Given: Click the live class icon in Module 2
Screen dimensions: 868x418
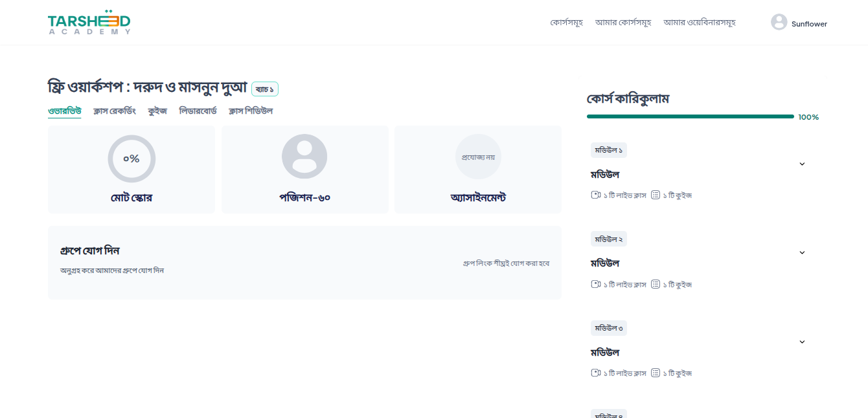Looking at the screenshot, I should 595,284.
